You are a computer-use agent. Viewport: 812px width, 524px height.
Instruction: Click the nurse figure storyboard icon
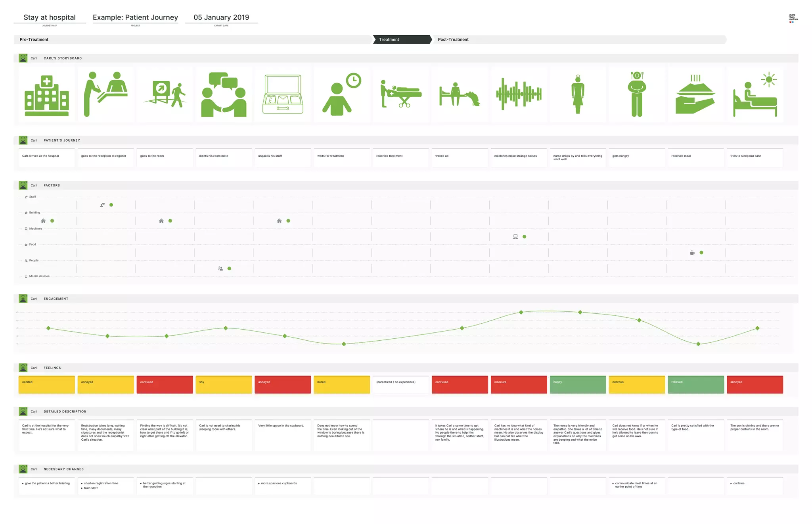[x=578, y=94]
